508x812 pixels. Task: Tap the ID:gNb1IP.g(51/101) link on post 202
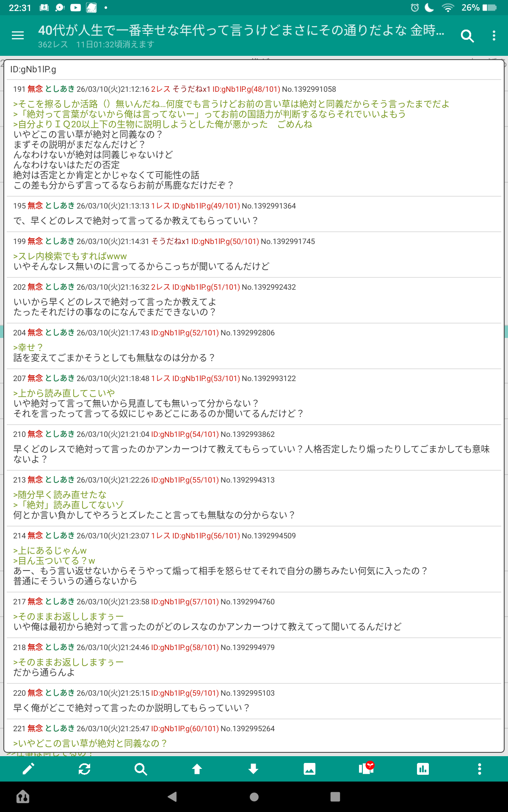pos(206,287)
